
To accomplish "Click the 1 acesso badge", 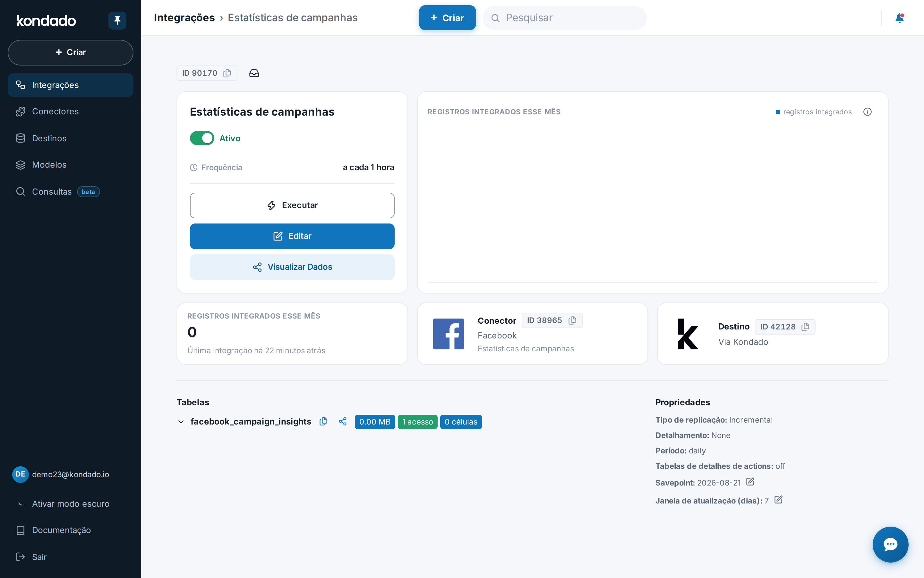I will (417, 422).
